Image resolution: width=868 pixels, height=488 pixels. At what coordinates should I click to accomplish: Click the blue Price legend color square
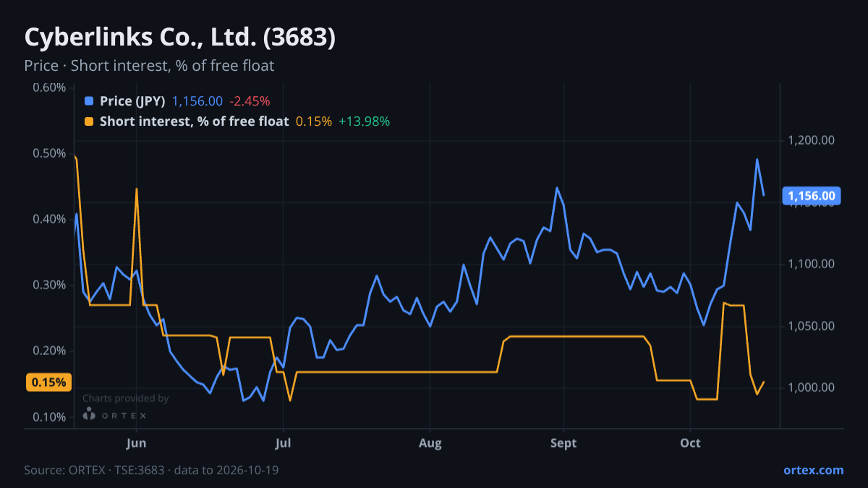click(89, 101)
